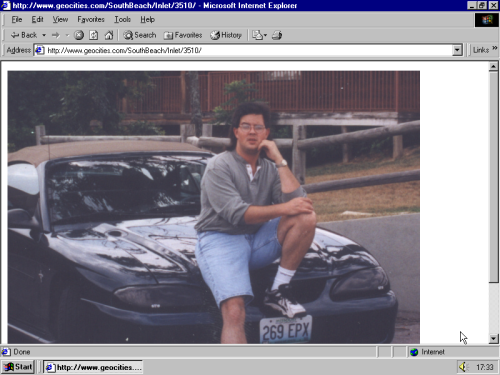Viewport: 500px width, 375px height.
Task: Open the Back history dropdown arrow
Action: [x=44, y=35]
